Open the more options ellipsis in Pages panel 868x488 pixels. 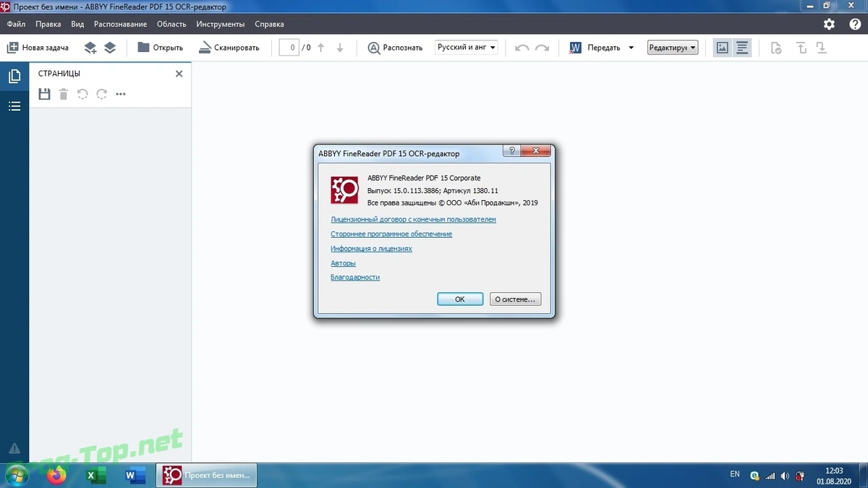[x=121, y=94]
